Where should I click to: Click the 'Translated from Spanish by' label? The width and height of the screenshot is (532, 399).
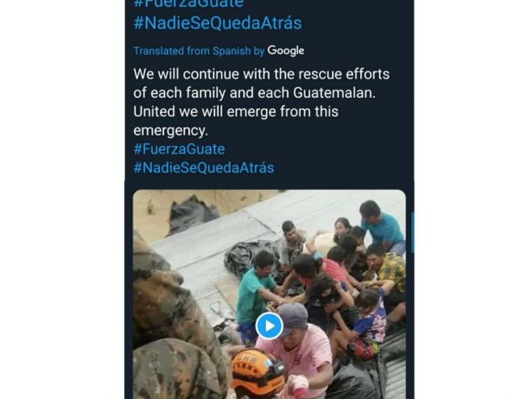pyautogui.click(x=199, y=51)
